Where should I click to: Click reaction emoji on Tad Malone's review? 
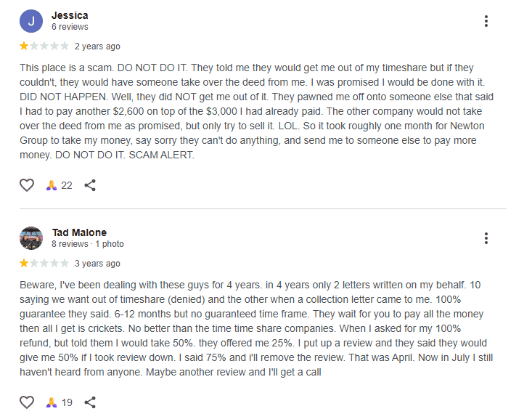pyautogui.click(x=51, y=402)
